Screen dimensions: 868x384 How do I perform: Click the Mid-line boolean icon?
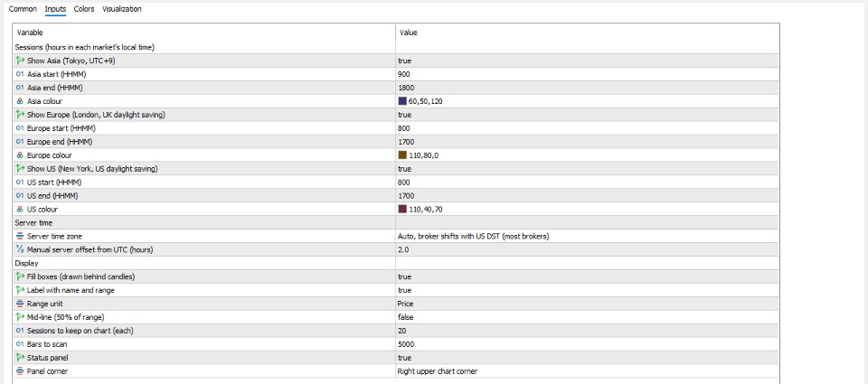pyautogui.click(x=21, y=317)
